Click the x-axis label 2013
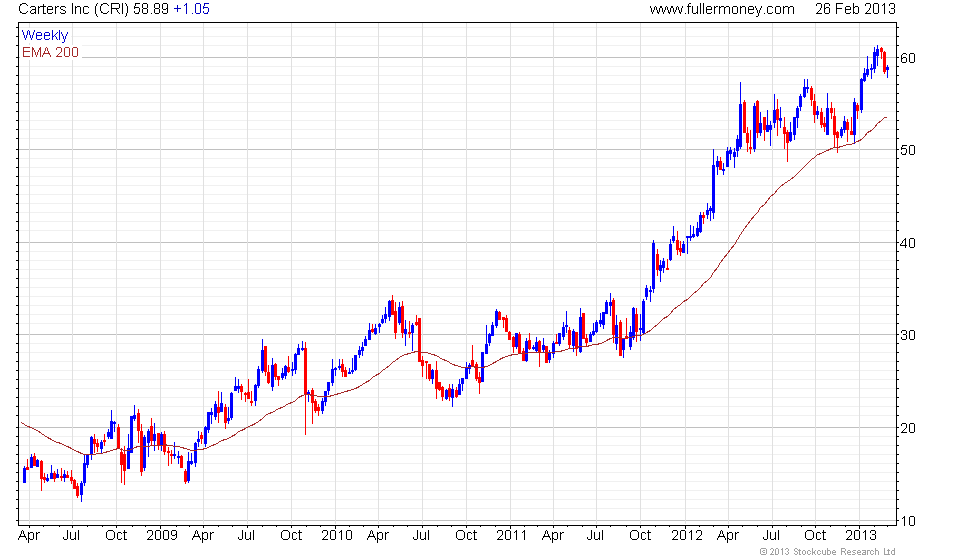Image resolution: width=980 pixels, height=560 pixels. coord(861,536)
